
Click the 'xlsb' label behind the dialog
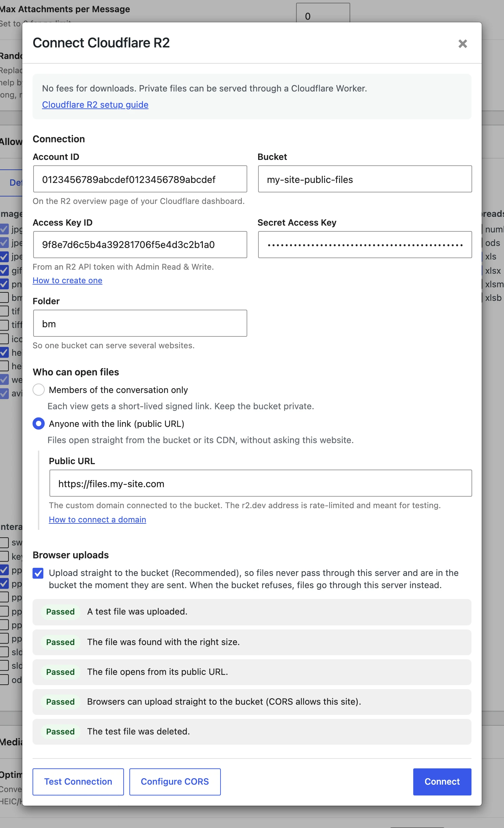click(x=493, y=298)
